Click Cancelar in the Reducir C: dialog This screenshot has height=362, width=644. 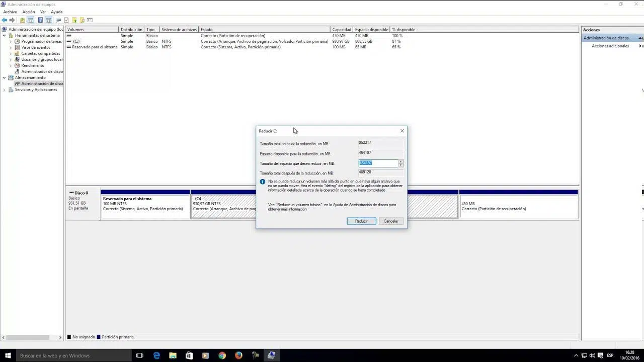coord(390,221)
